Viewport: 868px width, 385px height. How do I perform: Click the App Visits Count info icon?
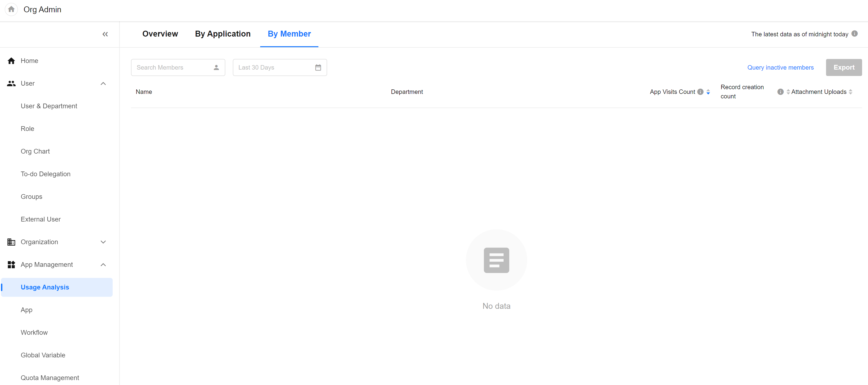tap(700, 92)
